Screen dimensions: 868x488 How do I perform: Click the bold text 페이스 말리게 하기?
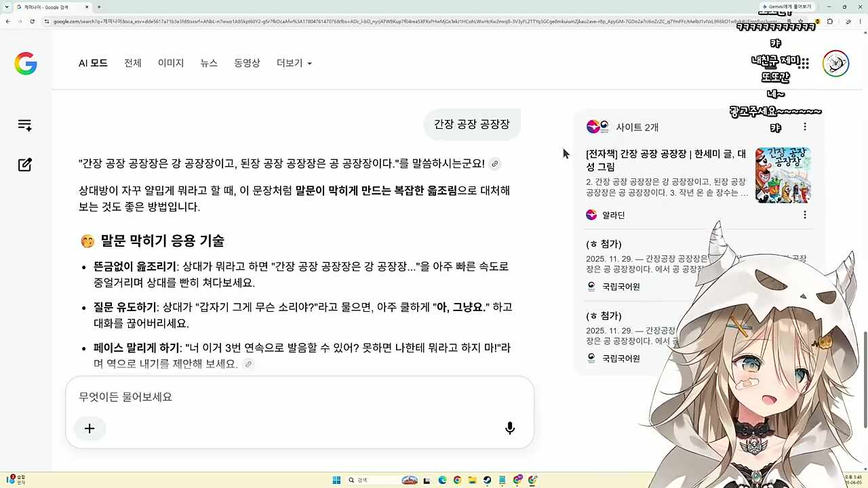[137, 348]
